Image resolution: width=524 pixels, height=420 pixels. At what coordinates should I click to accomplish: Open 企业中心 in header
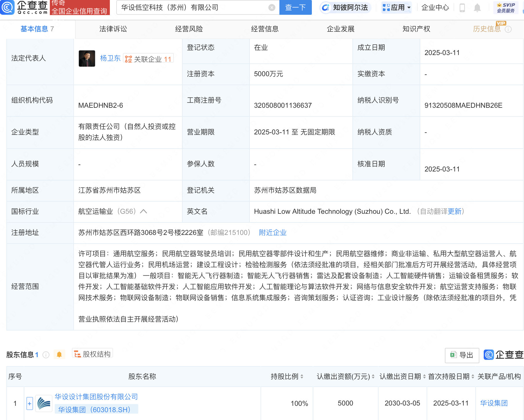tap(435, 8)
